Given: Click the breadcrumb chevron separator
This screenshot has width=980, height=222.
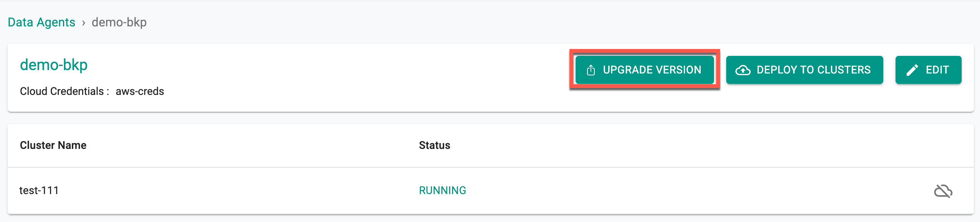Looking at the screenshot, I should (x=83, y=23).
